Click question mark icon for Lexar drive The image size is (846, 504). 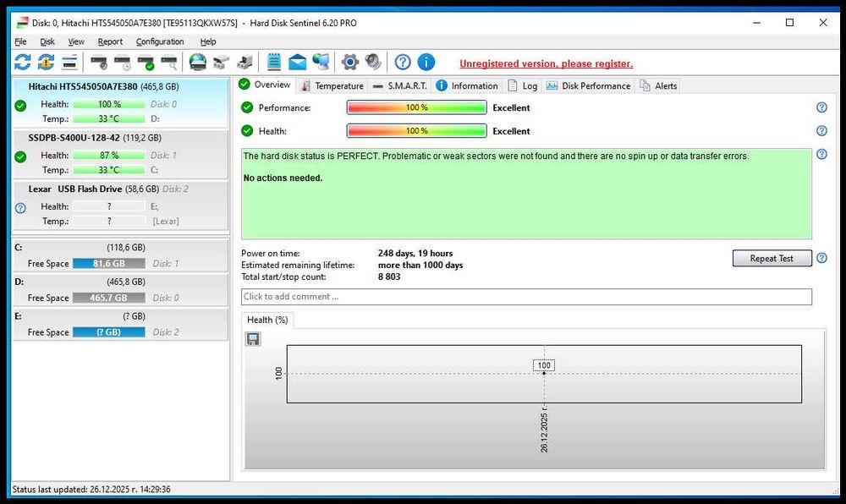pos(20,208)
